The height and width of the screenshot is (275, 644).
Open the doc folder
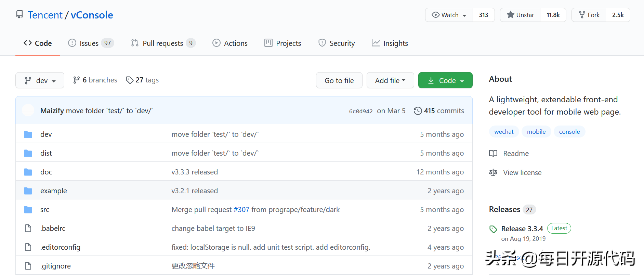tap(46, 172)
